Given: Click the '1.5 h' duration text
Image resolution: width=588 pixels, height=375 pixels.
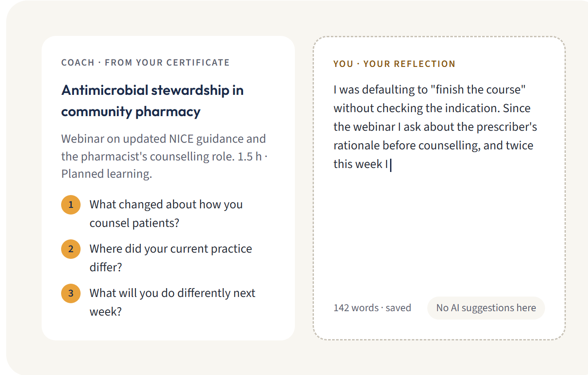Looking at the screenshot, I should (249, 156).
